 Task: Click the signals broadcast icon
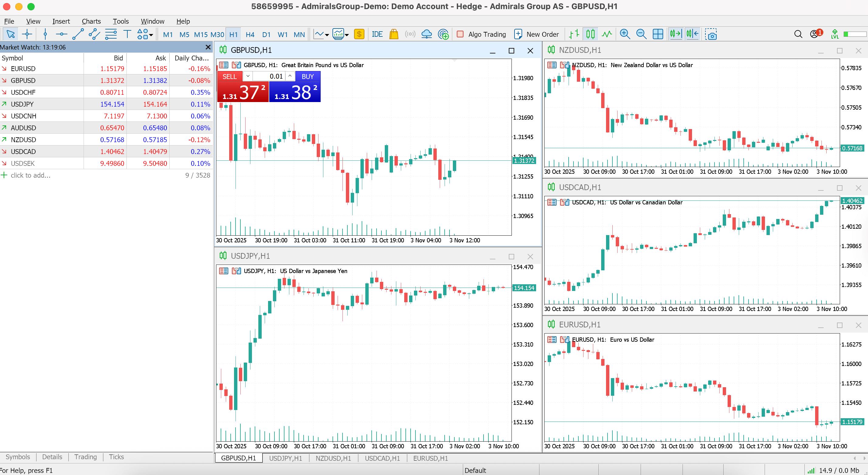click(x=410, y=34)
